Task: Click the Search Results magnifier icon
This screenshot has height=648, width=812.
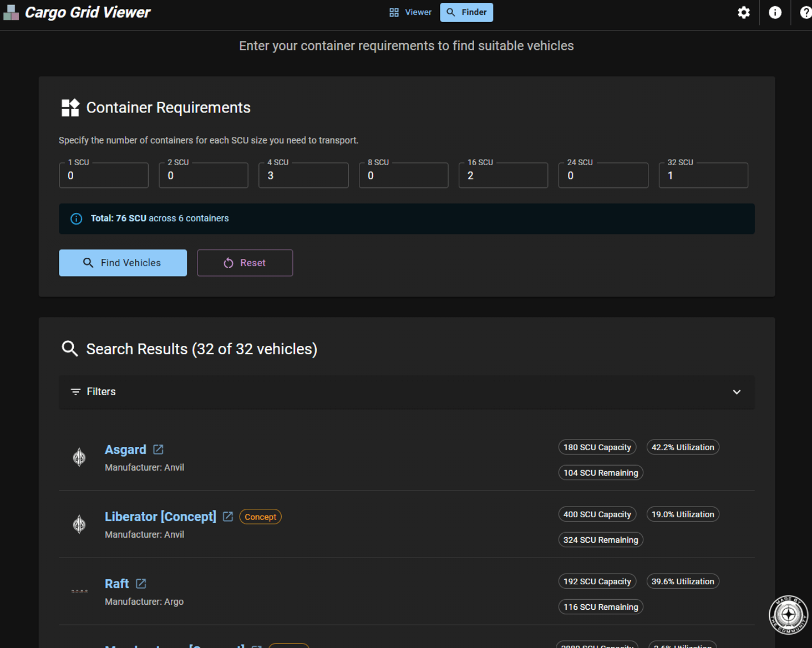Action: coord(70,349)
